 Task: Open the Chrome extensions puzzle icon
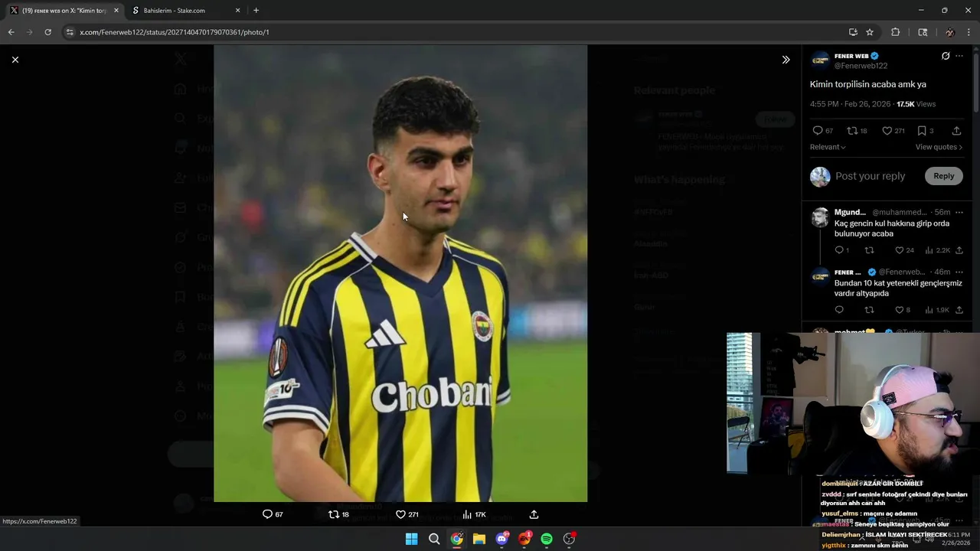tap(895, 32)
